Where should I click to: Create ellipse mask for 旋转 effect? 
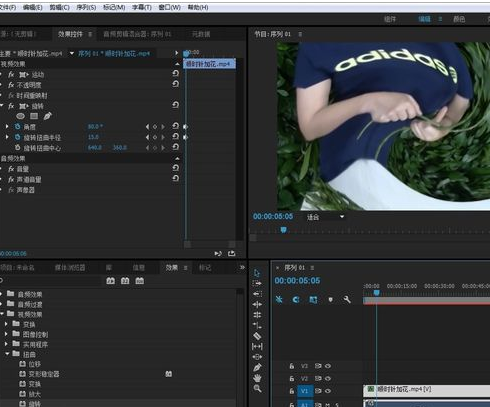tap(21, 116)
